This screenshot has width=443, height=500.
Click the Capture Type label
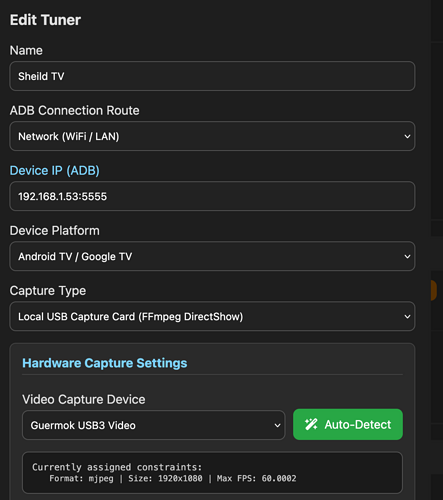coord(48,291)
